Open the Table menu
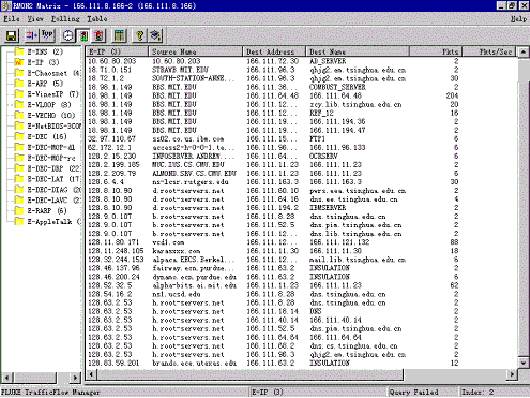This screenshot has height=398, width=530. pos(97,19)
